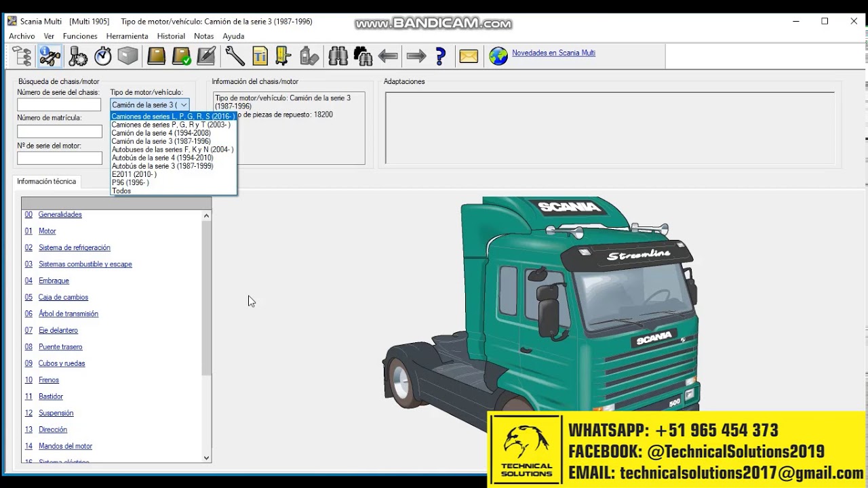Open the Bastidor link
This screenshot has height=488, width=868.
50,396
